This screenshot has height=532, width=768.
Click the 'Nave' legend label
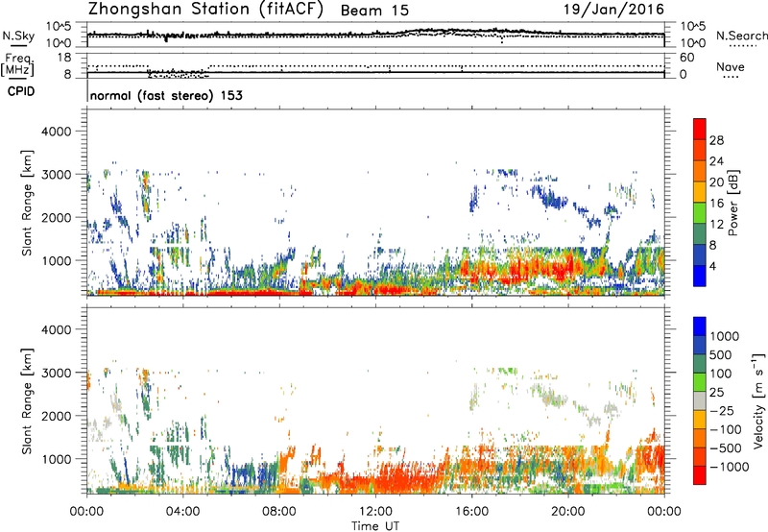click(730, 67)
